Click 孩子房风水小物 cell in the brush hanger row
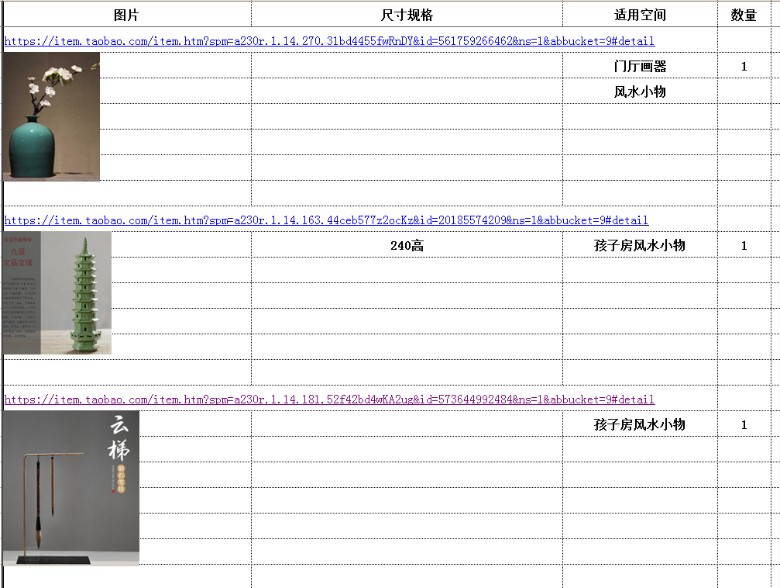The height and width of the screenshot is (588, 780). (639, 425)
